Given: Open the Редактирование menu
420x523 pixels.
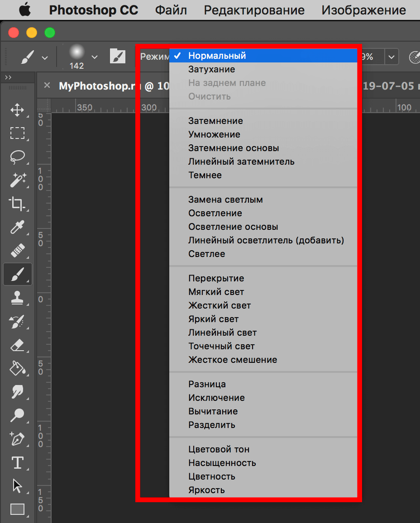Looking at the screenshot, I should tap(254, 10).
